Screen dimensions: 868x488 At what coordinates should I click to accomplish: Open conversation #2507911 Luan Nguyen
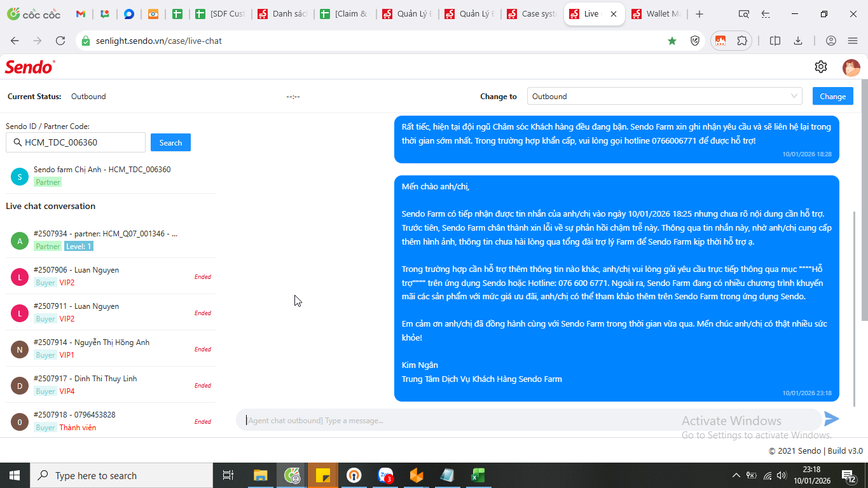coord(111,313)
